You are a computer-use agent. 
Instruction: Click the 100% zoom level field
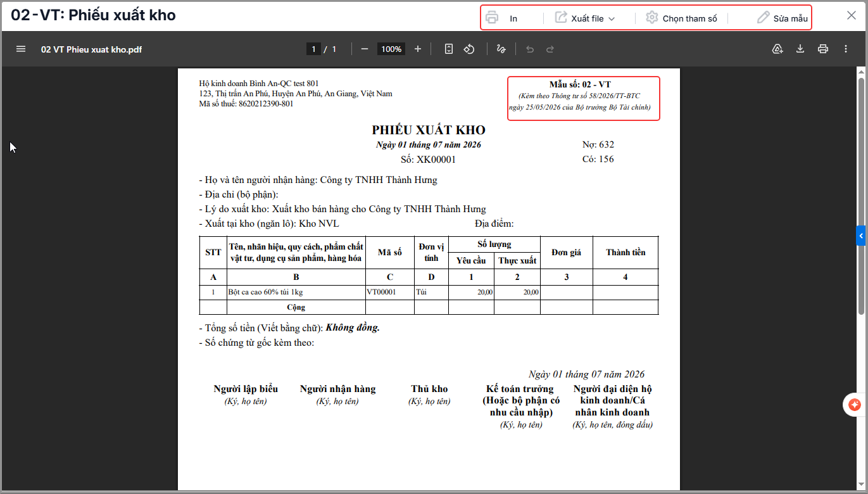tap(391, 49)
